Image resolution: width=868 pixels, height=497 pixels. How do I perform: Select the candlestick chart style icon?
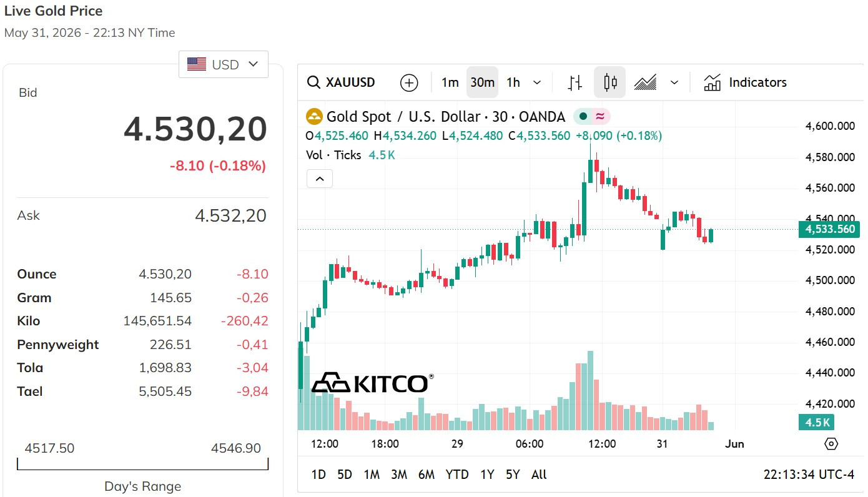[610, 82]
